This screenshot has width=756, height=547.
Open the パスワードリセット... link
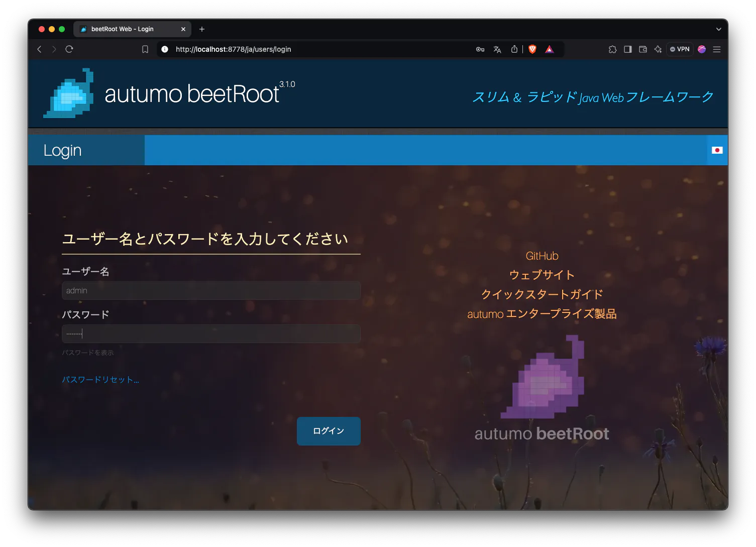click(x=100, y=380)
